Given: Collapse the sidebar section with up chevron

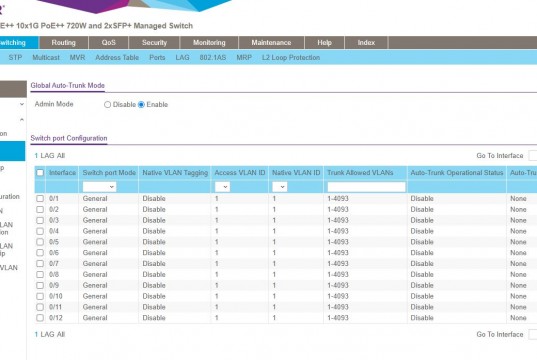Looking at the screenshot, I should pos(22,120).
